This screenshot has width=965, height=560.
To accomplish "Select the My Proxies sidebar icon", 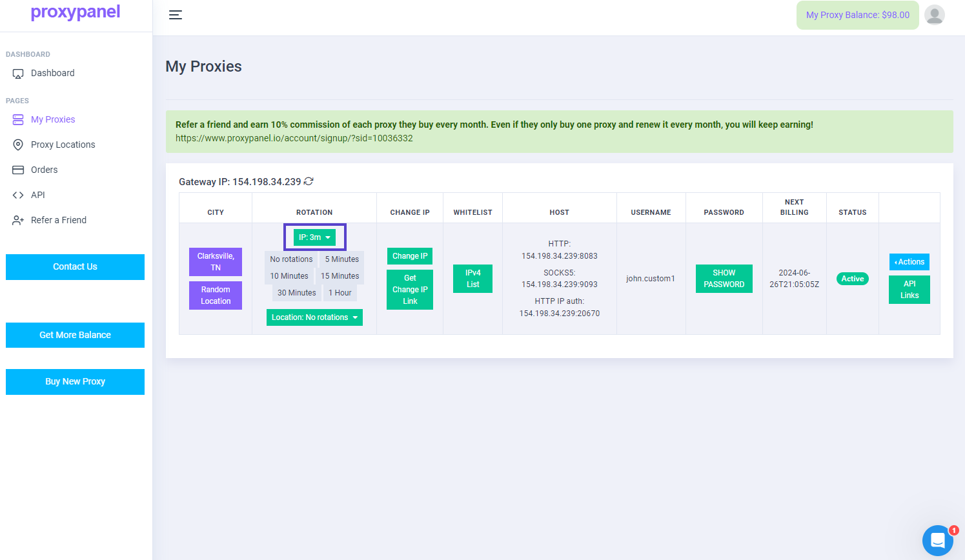I will (x=17, y=119).
